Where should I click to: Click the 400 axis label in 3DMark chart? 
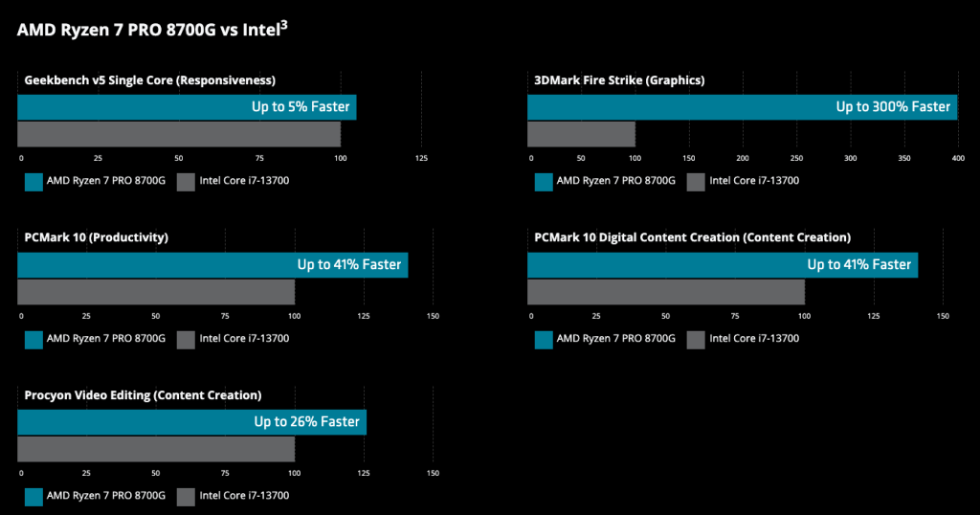[x=958, y=158]
